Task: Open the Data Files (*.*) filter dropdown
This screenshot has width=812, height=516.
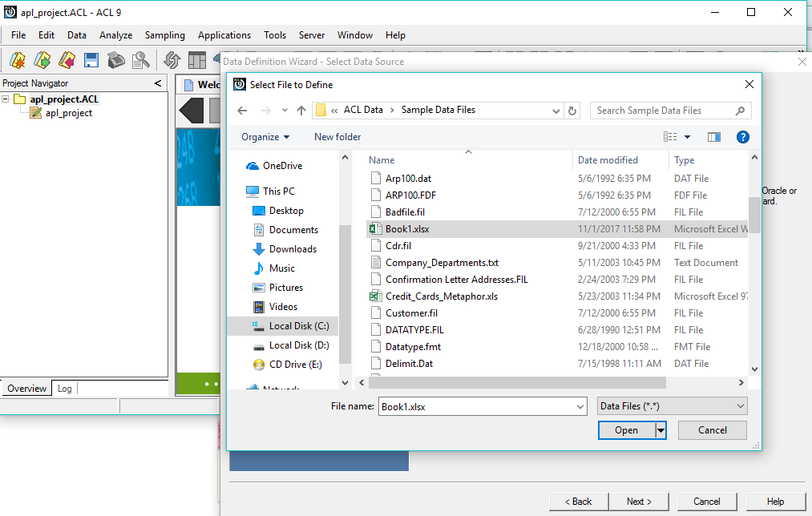Action: tap(673, 406)
